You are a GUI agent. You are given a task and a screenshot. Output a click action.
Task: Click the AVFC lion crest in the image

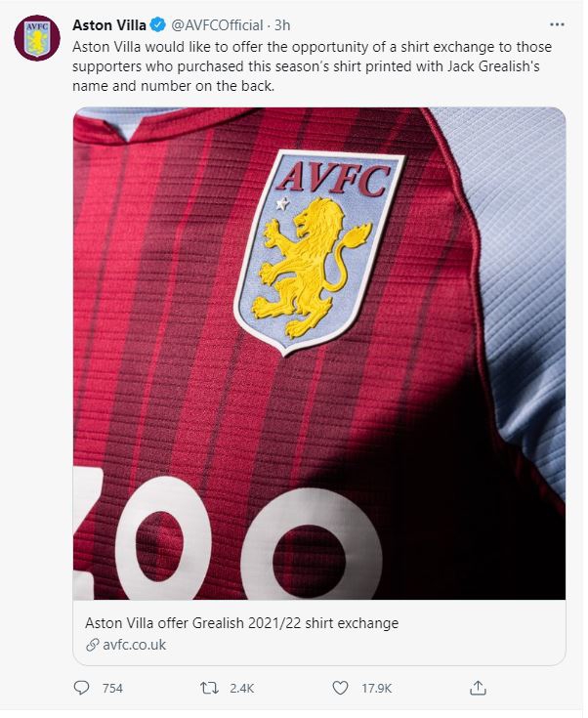[x=319, y=253]
